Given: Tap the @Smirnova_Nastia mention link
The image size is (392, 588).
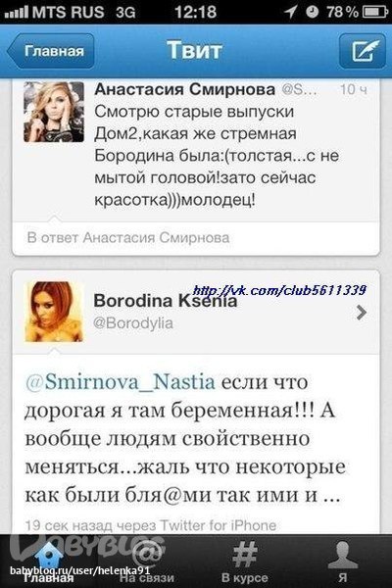Looking at the screenshot, I should 120,382.
